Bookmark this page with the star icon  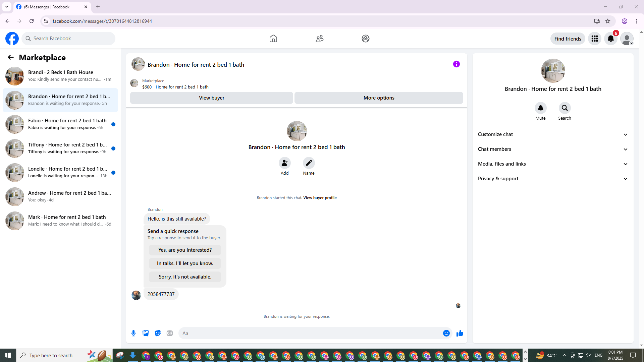tap(608, 21)
